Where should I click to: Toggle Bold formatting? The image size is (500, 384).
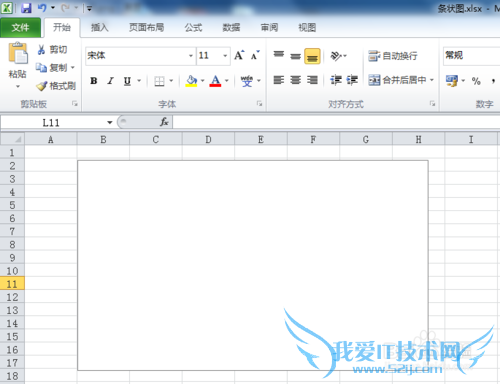point(94,81)
